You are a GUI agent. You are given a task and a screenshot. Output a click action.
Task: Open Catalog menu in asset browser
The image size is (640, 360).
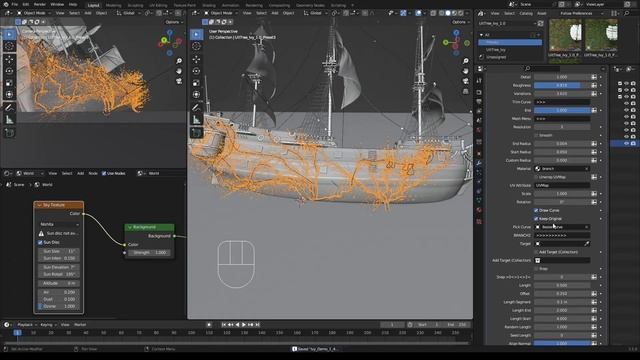coord(526,13)
